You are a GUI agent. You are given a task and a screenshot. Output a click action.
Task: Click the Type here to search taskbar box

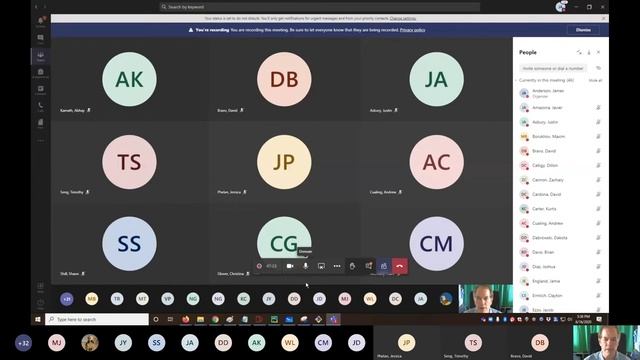[97, 320]
